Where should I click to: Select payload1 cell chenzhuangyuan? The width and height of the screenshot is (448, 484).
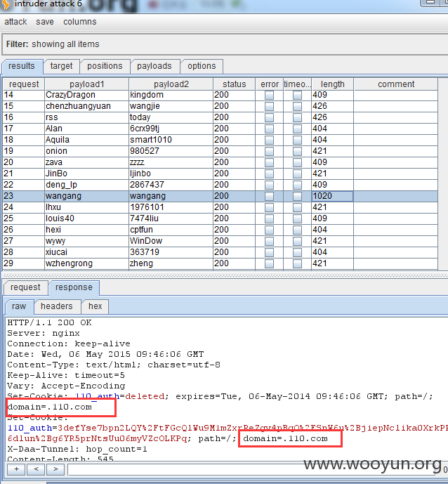pyautogui.click(x=86, y=106)
